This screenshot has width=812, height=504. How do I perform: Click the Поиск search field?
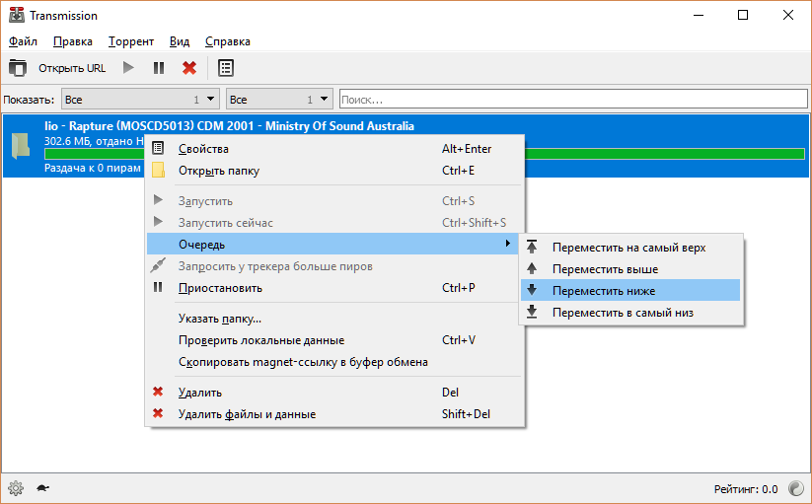[573, 99]
